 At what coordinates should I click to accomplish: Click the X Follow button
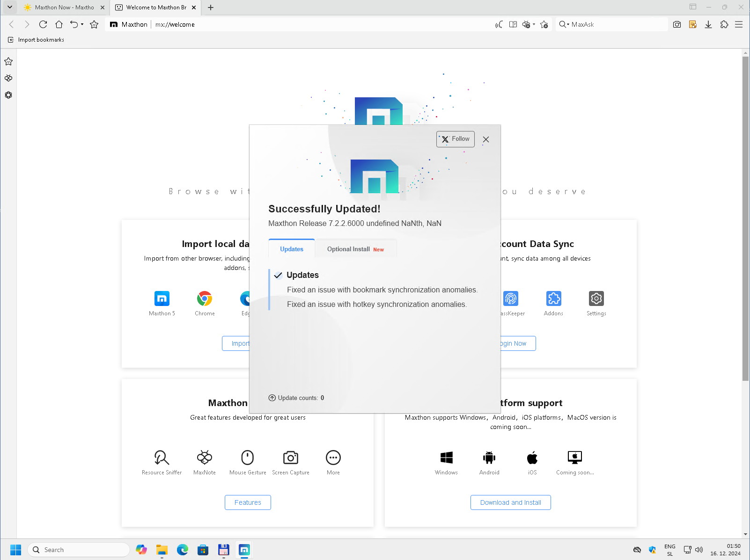pyautogui.click(x=456, y=139)
